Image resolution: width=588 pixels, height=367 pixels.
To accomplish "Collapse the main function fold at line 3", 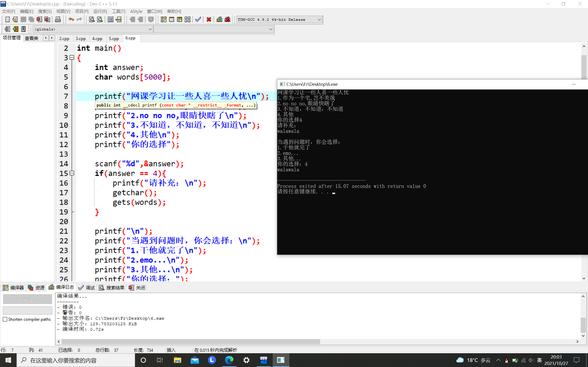I will coord(72,58).
